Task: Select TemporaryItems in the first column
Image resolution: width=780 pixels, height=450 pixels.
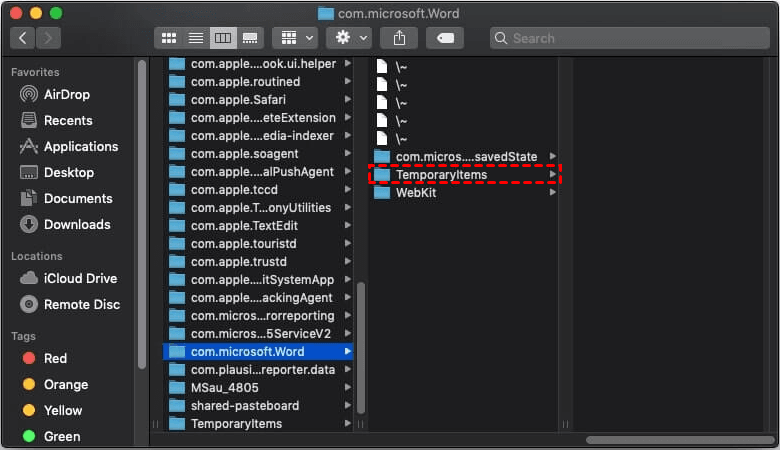Action: coord(258,423)
